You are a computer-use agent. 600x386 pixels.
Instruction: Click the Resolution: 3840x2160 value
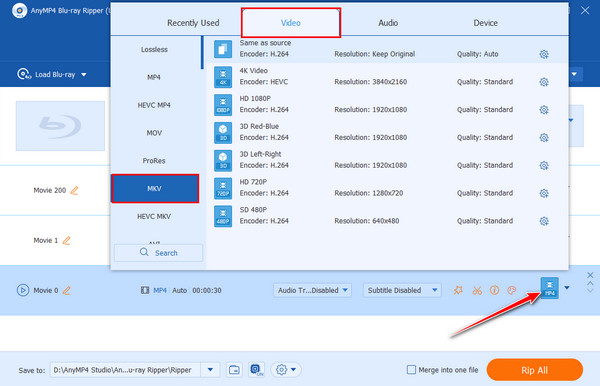coord(370,82)
